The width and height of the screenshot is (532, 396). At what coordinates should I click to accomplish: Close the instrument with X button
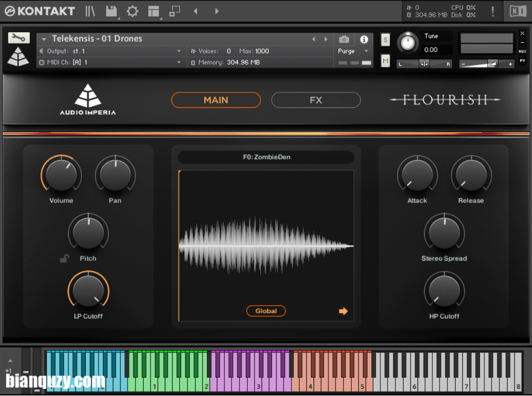[x=523, y=33]
